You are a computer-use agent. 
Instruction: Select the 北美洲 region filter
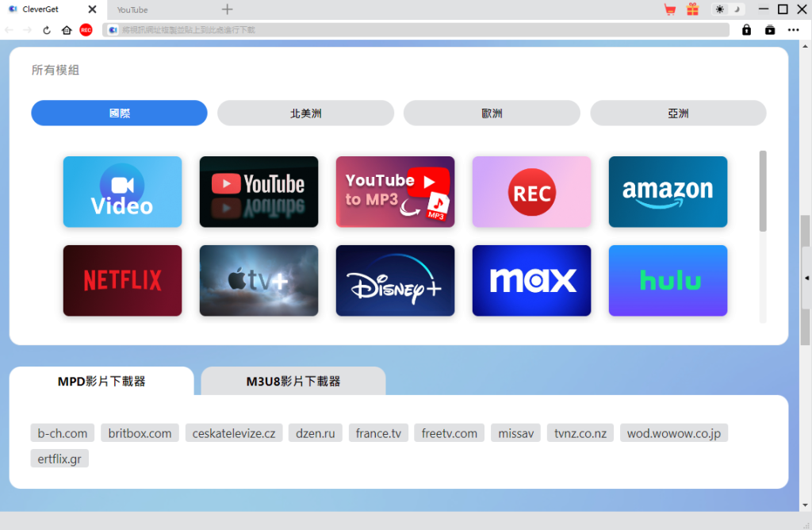point(305,113)
